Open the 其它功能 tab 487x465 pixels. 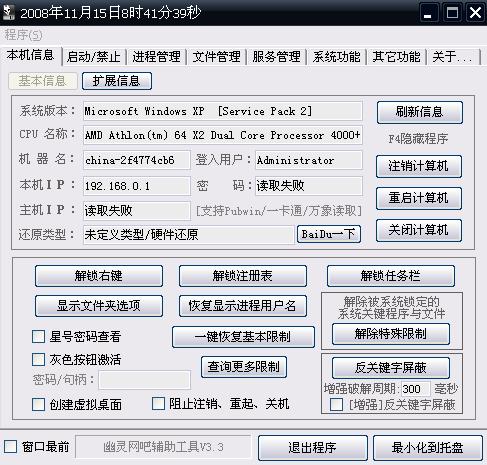coord(396,57)
